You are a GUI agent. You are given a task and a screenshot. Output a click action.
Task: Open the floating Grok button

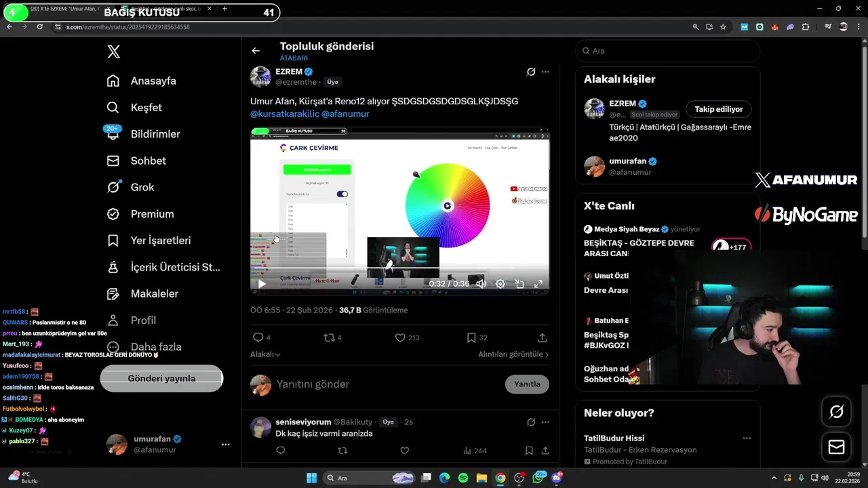pyautogui.click(x=837, y=412)
